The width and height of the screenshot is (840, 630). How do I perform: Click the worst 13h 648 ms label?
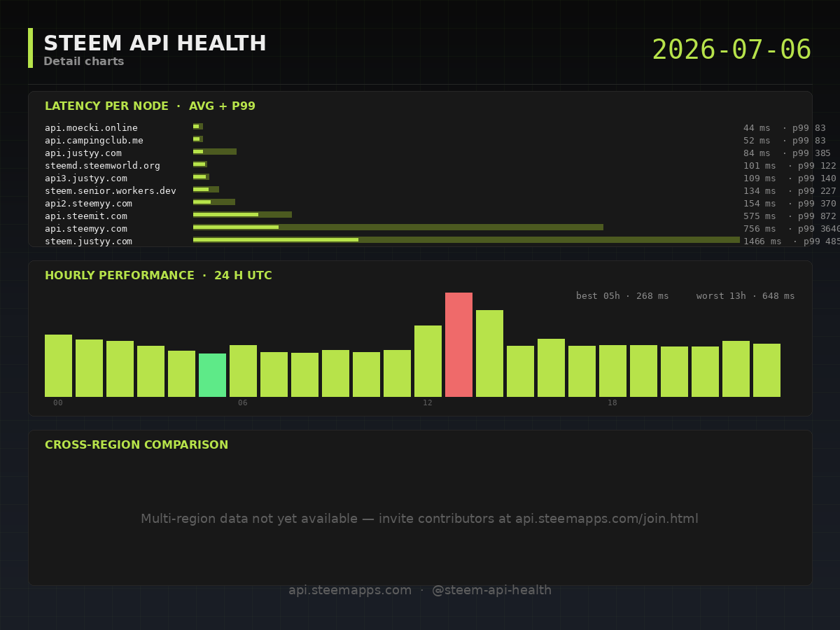point(745,296)
